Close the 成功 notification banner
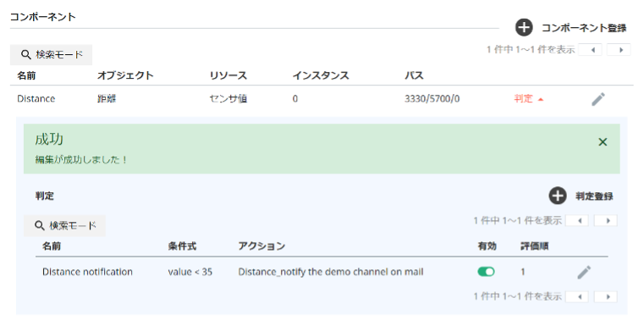 [603, 141]
